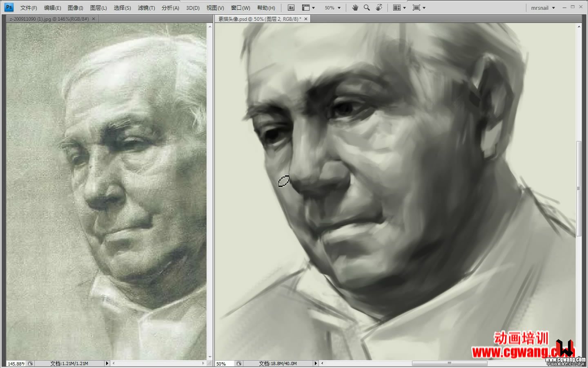Click the Photoshop Ps logo icon

tap(9, 7)
